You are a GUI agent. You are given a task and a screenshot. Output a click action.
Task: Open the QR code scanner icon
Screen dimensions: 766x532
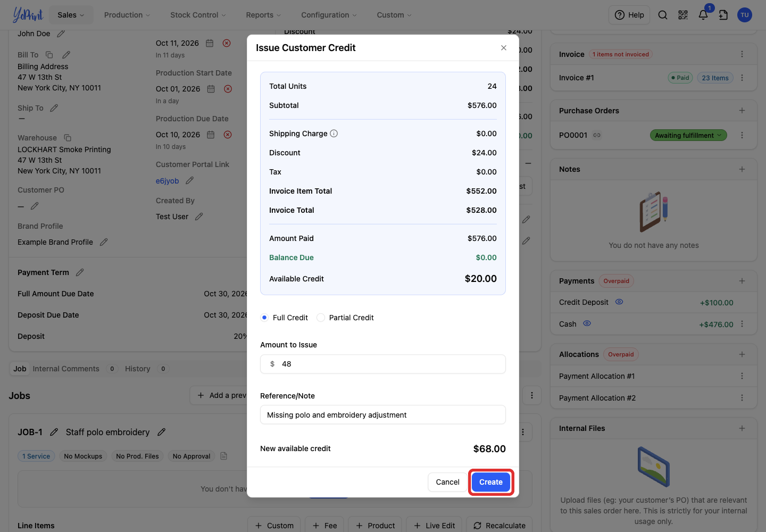click(683, 15)
